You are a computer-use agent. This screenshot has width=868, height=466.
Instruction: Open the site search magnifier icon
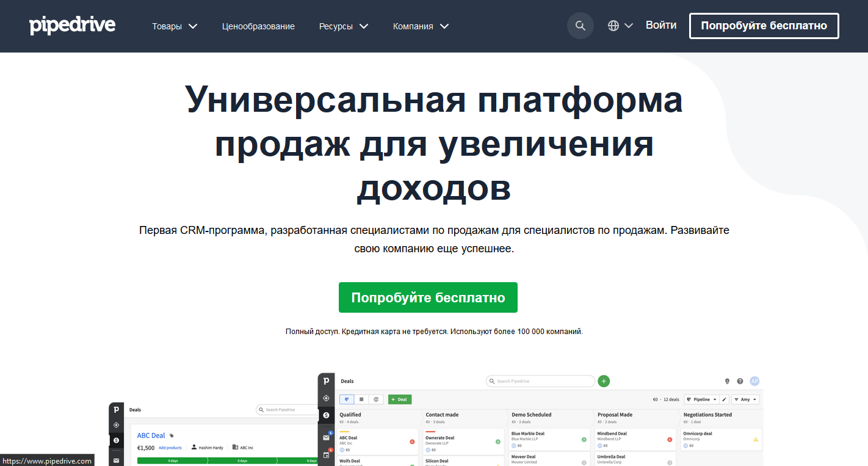pyautogui.click(x=580, y=26)
